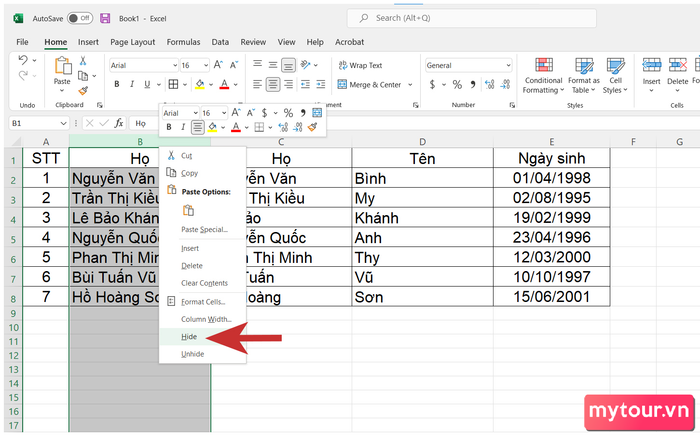Toggle Center alignment in the mini toolbar
The height and width of the screenshot is (438, 700).
[x=197, y=128]
